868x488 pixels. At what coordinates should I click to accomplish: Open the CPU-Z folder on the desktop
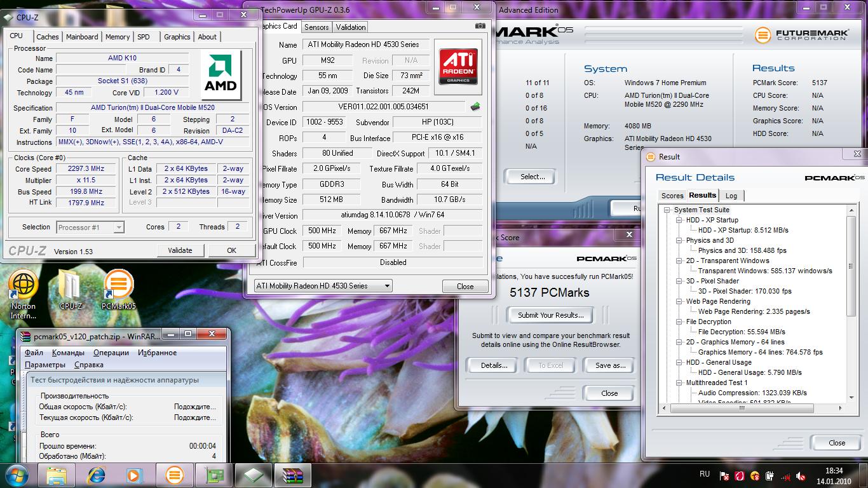coord(70,291)
